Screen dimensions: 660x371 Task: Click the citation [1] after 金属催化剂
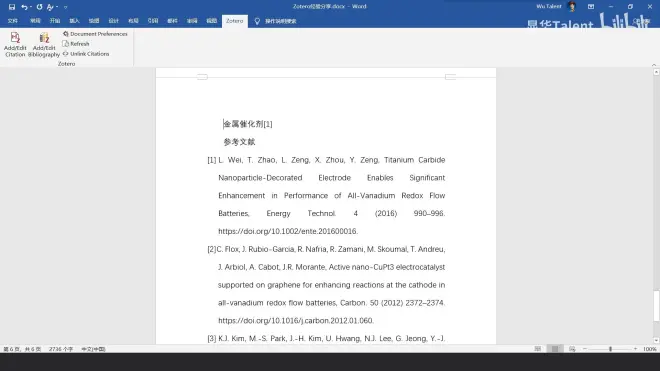click(x=268, y=124)
